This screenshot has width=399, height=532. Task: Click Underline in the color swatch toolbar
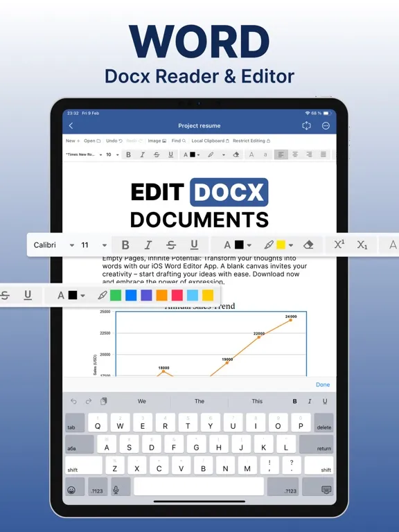[x=28, y=295]
